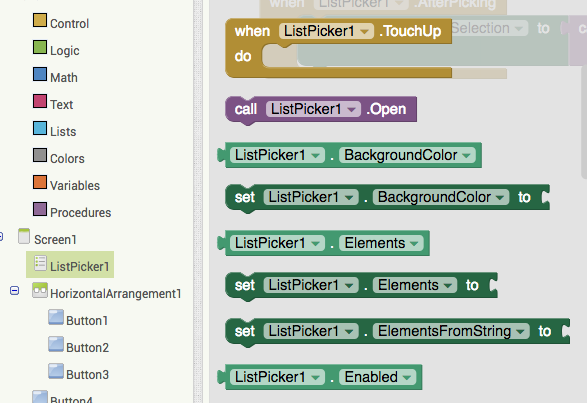Viewport: 587px width, 403px height.
Task: Click the Lists category swatch icon
Action: point(40,128)
